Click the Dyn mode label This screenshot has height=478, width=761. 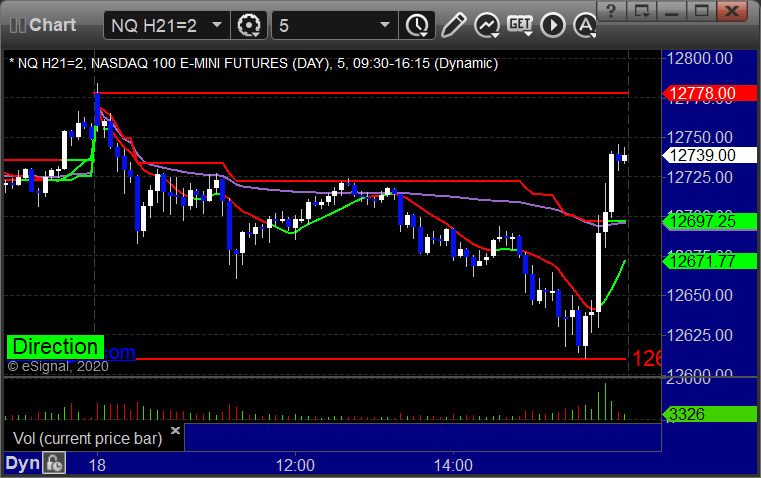coord(22,463)
